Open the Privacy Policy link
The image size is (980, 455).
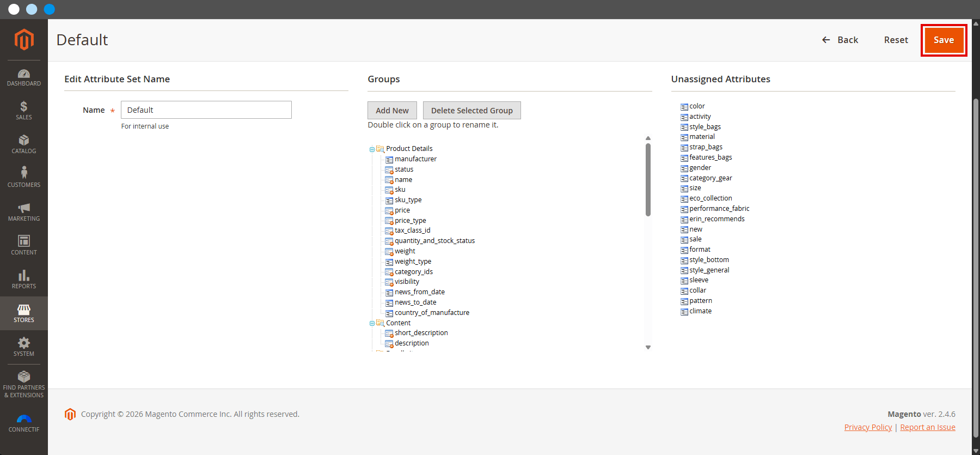868,427
